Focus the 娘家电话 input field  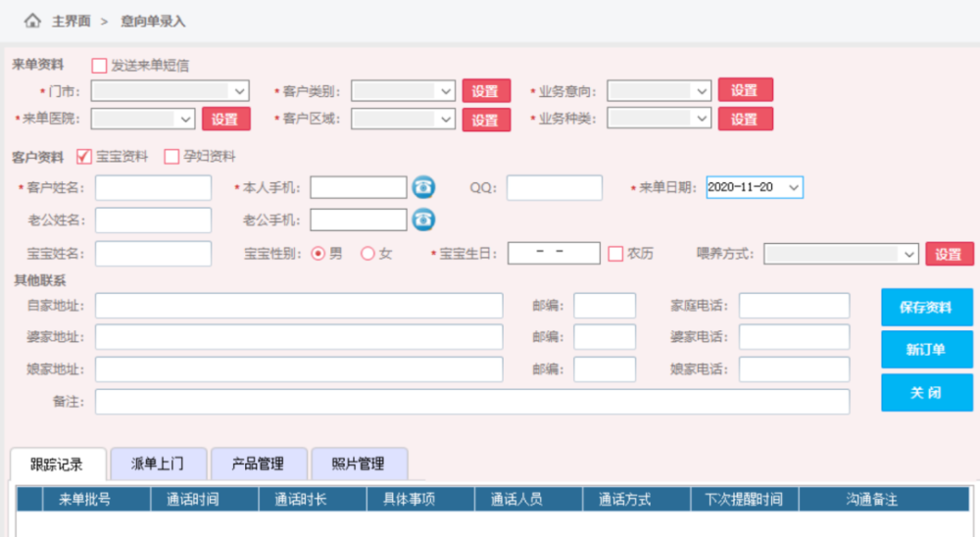tap(795, 369)
